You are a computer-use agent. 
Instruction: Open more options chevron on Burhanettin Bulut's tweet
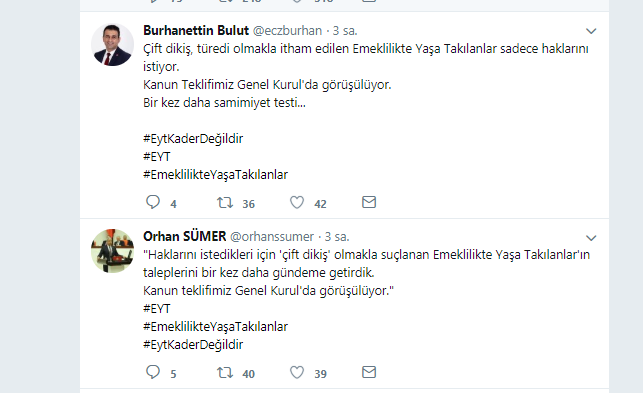tap(591, 31)
